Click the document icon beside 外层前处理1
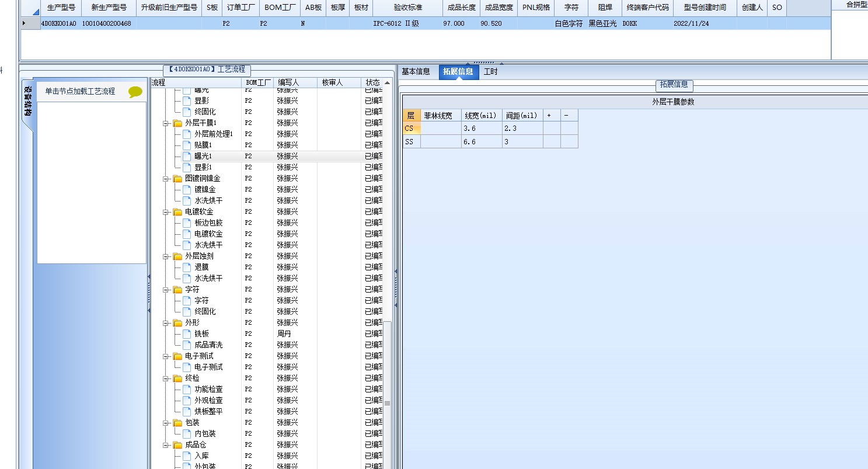The image size is (868, 469). pyautogui.click(x=187, y=134)
